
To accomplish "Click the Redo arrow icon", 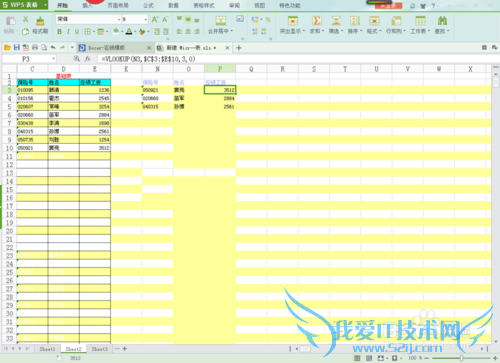I will (x=62, y=48).
